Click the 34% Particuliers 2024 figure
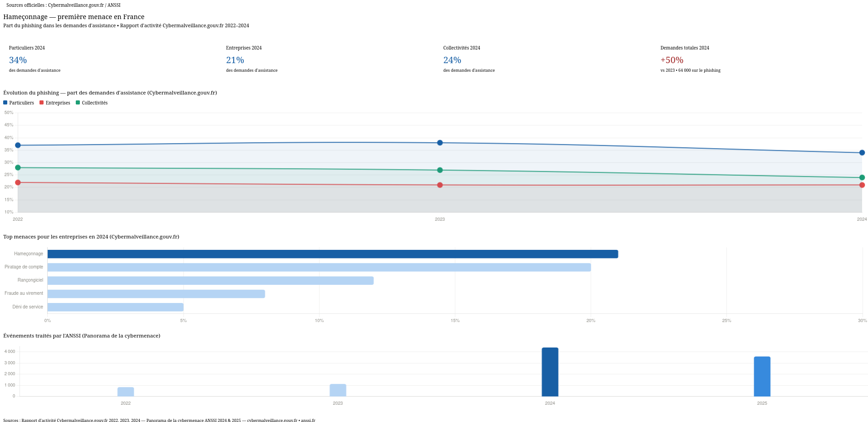868x422 pixels. (x=18, y=60)
